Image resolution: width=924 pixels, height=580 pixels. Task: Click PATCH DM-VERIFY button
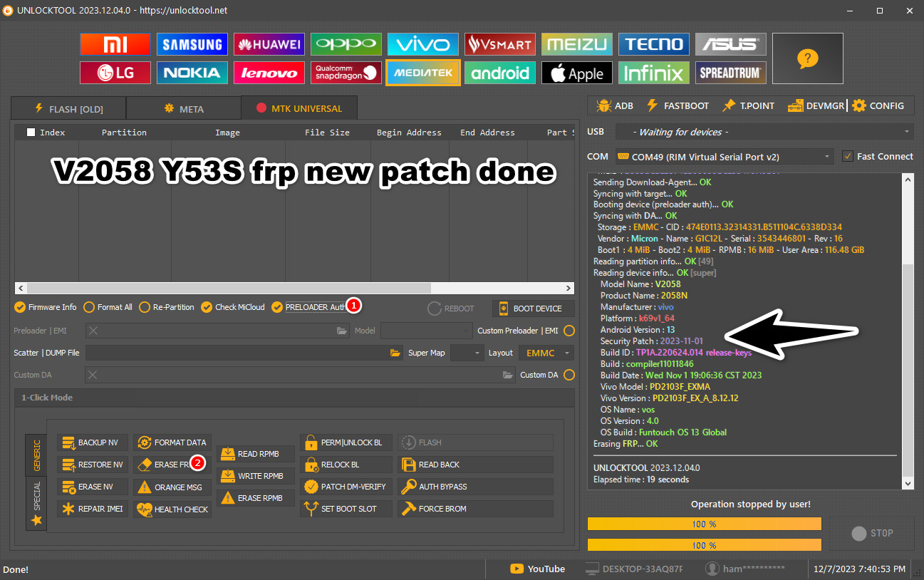[346, 487]
